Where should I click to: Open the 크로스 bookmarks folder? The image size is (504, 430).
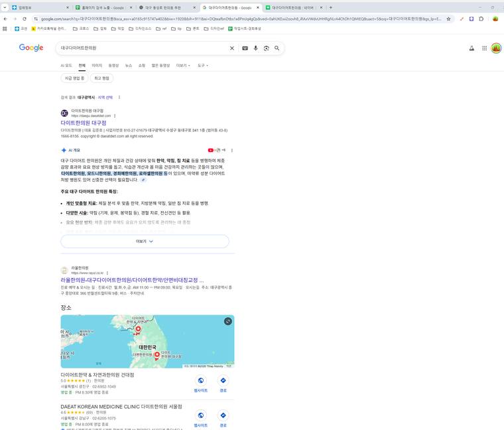click(81, 29)
